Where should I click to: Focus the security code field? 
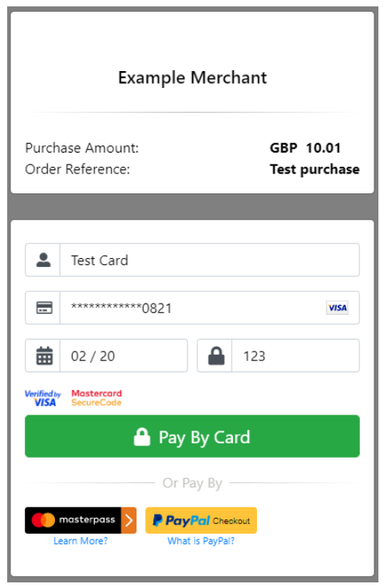pos(295,356)
